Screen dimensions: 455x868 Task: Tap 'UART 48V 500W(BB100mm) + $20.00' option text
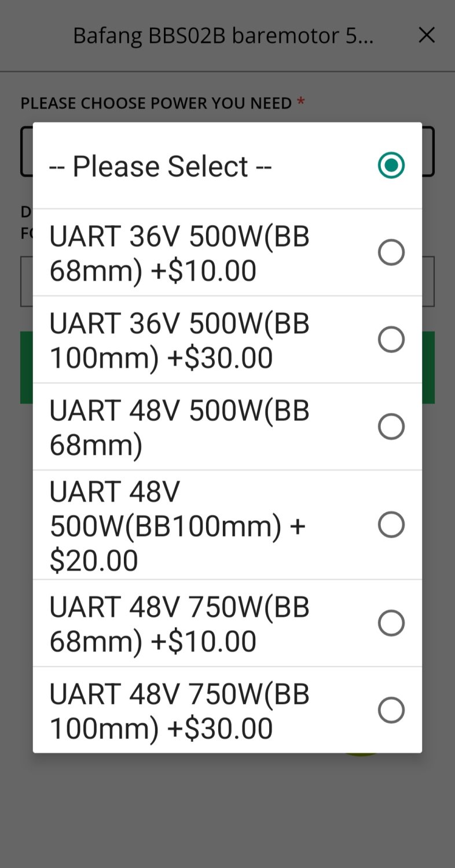click(177, 525)
